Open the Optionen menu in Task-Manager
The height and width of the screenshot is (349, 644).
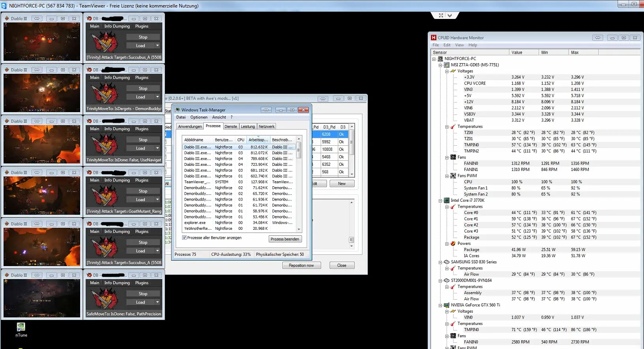tap(199, 117)
